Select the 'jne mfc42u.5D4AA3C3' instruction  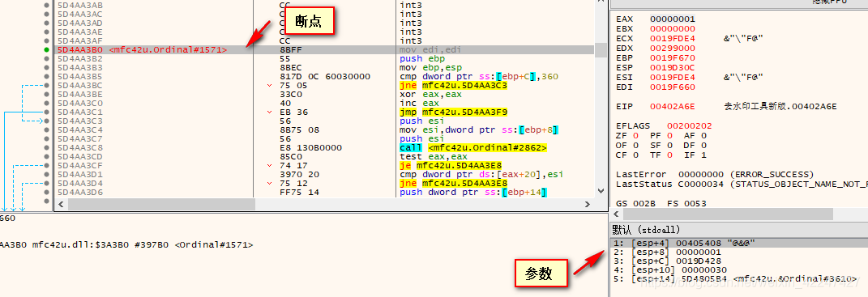coord(453,85)
